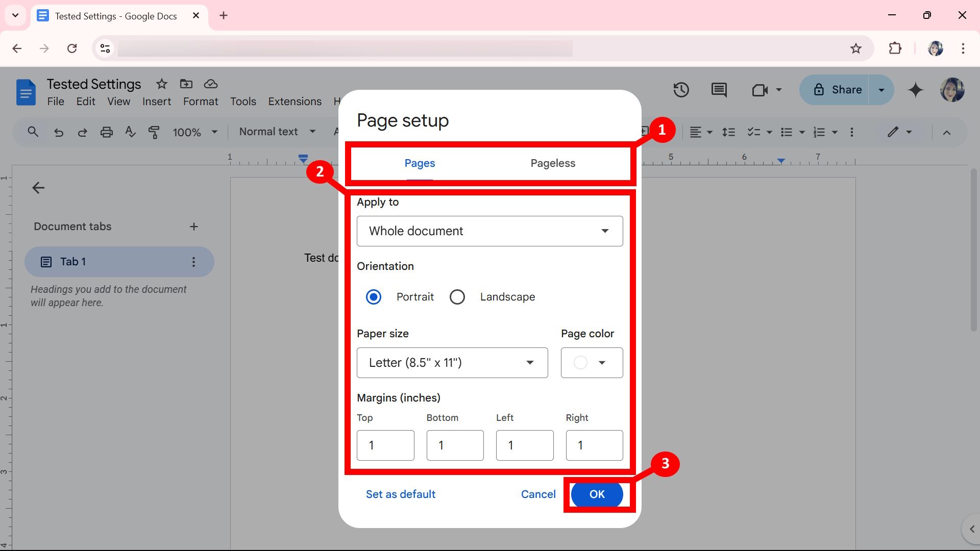Open the Paper size dropdown
The width and height of the screenshot is (980, 551).
[452, 363]
